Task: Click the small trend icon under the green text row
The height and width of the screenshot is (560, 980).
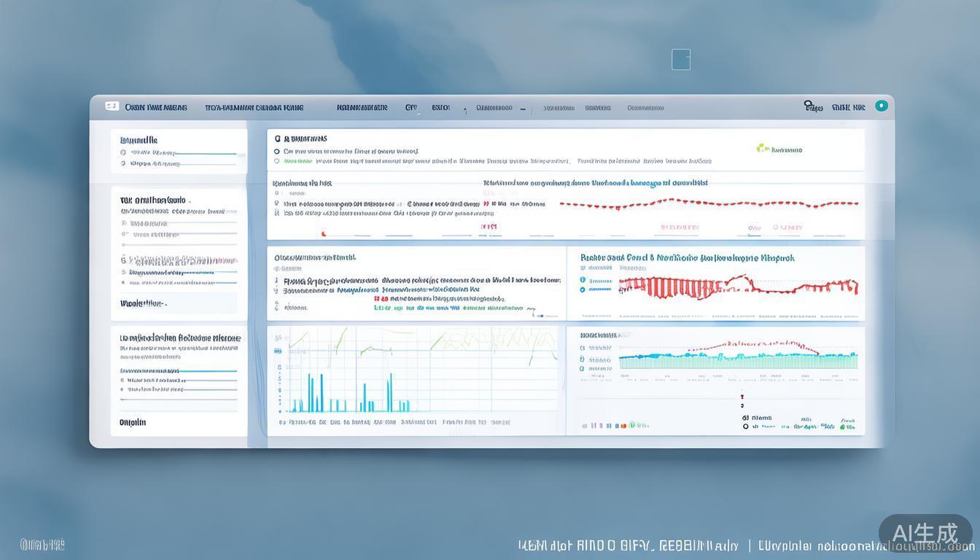Action: [x=533, y=314]
